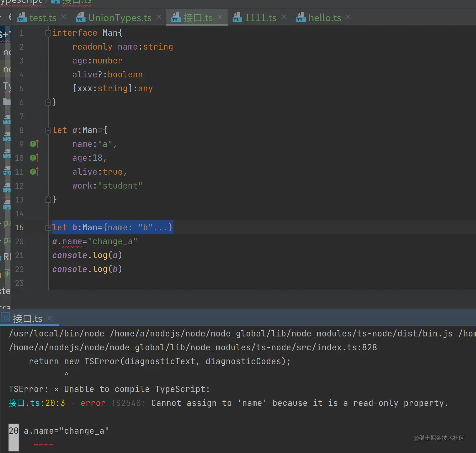Click 'return new TSError' console line
Image resolution: width=476 pixels, height=453 pixels.
(x=160, y=361)
